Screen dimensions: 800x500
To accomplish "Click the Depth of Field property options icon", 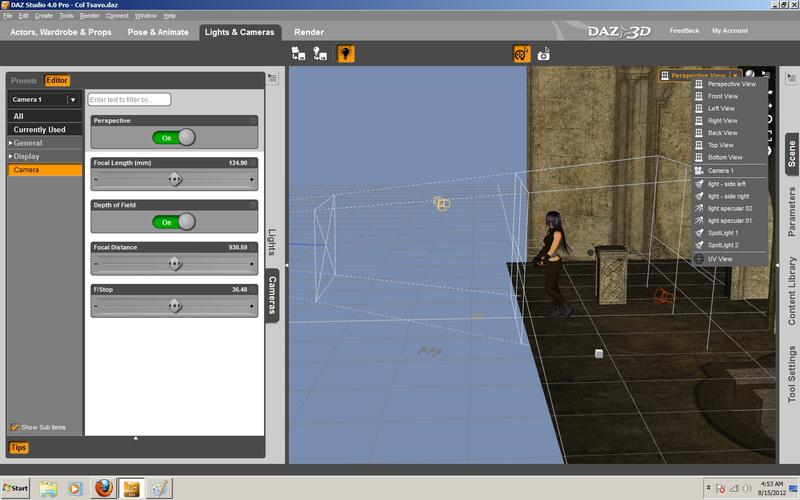I will click(253, 205).
